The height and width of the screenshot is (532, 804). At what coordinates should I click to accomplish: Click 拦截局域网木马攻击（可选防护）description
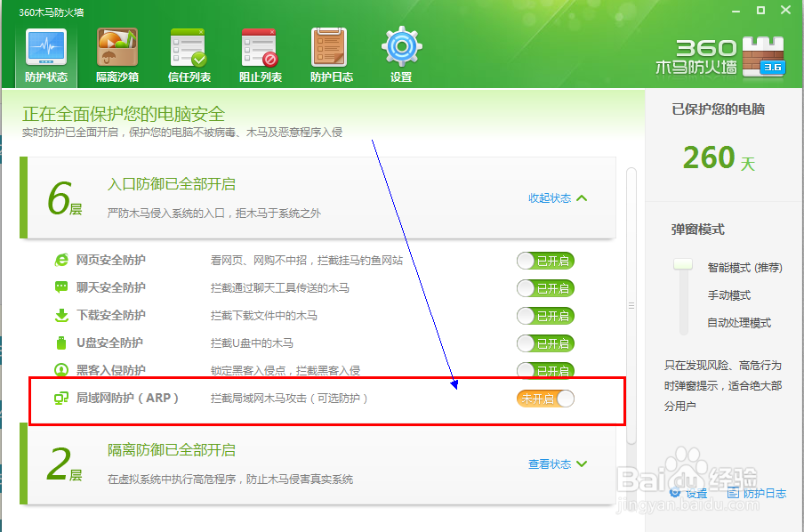click(289, 398)
